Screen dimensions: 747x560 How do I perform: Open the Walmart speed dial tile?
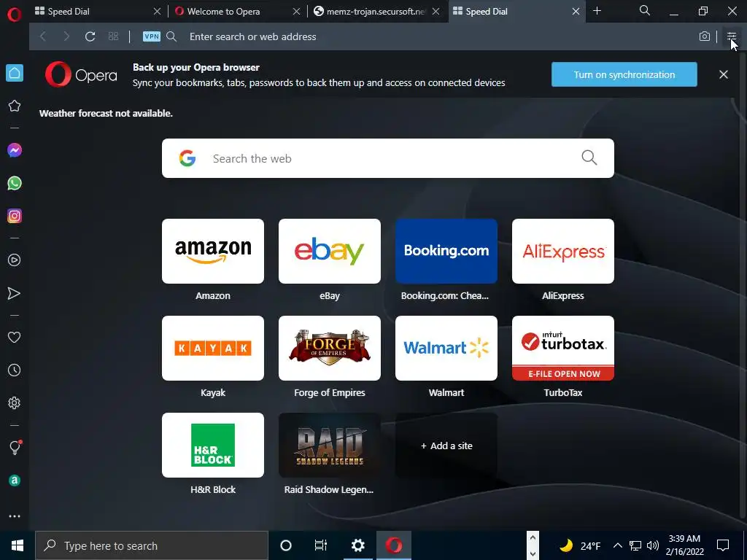pyautogui.click(x=446, y=348)
